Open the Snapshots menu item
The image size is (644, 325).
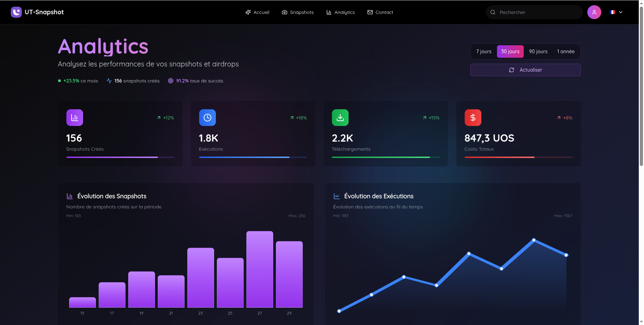tap(298, 12)
